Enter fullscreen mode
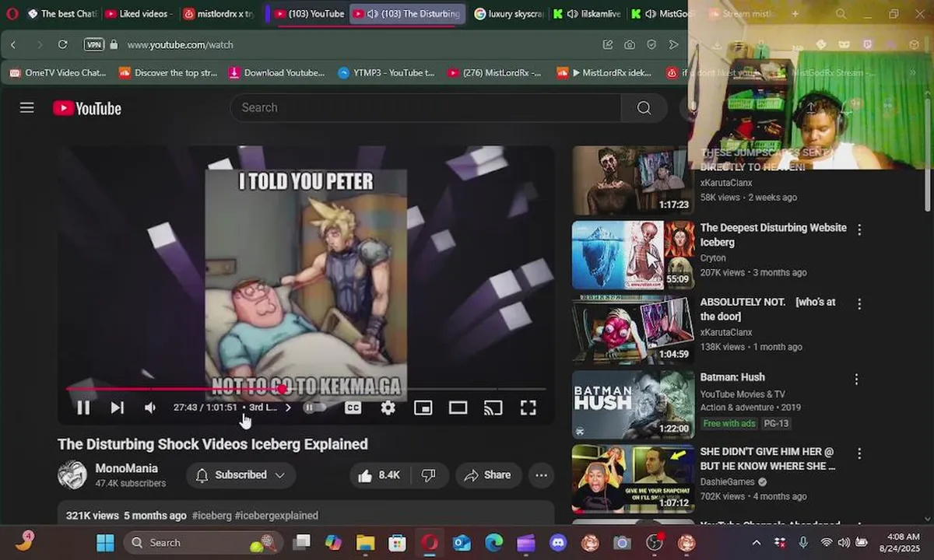Image resolution: width=934 pixels, height=560 pixels. pos(528,408)
